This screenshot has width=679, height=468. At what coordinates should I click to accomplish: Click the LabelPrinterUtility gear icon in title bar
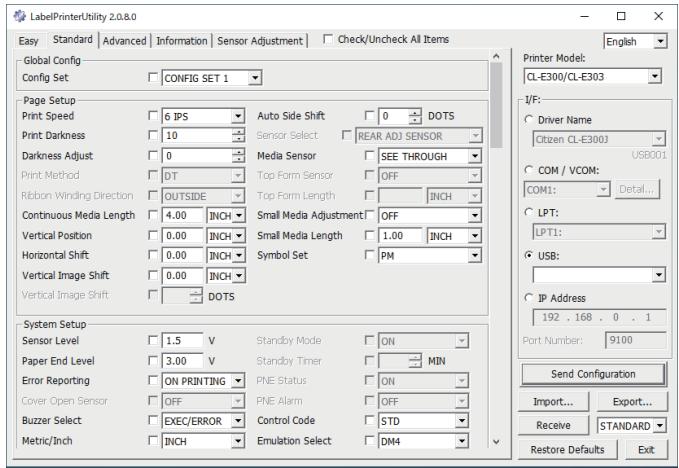[19, 16]
